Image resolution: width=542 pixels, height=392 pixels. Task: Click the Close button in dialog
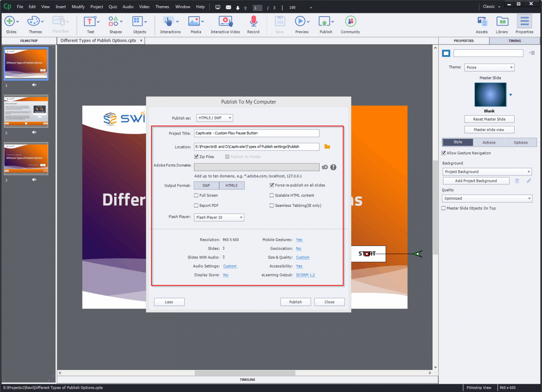click(330, 302)
